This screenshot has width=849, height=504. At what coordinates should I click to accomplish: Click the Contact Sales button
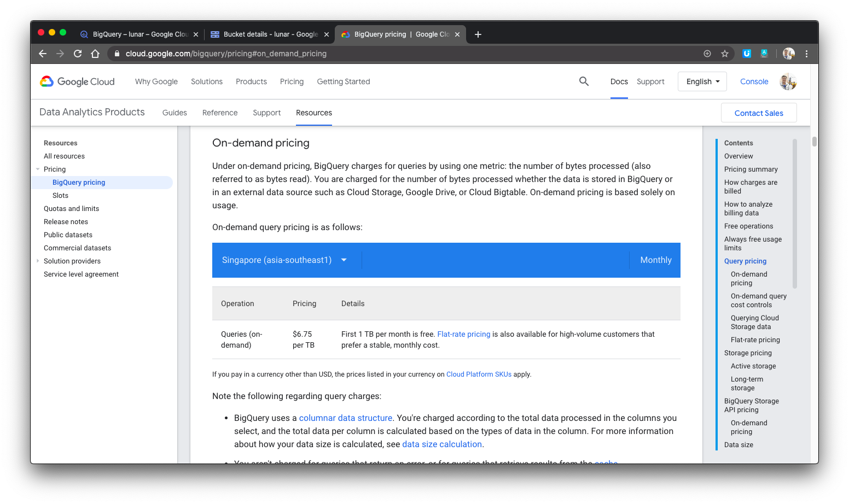coord(759,113)
